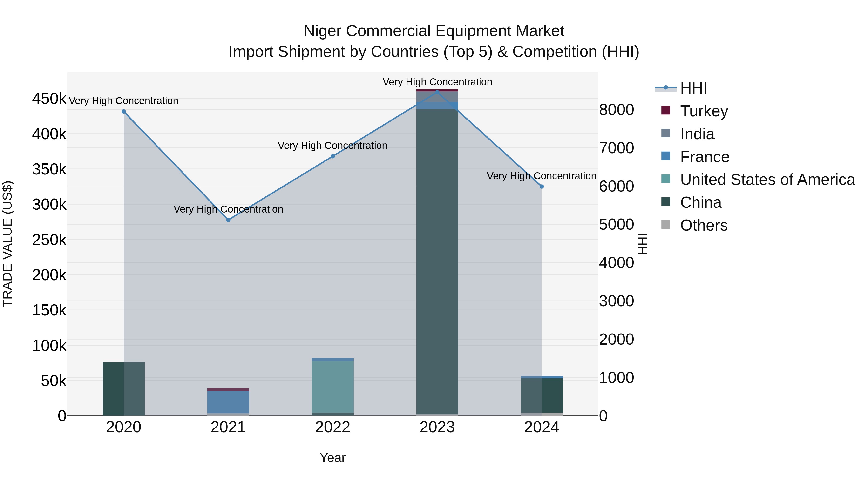Select the 2023 HHI data point
Viewport: 868px width, 488px height.
(x=437, y=92)
